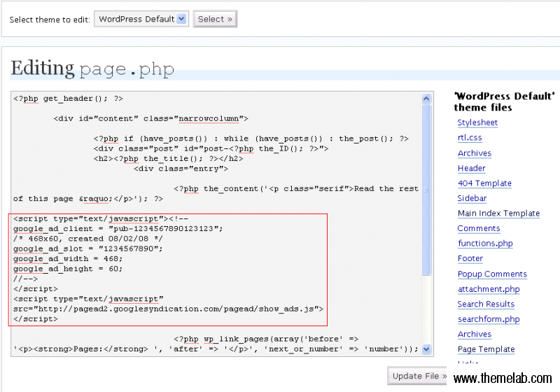The width and height of the screenshot is (560, 392).
Task: Open the Search Results file
Action: coord(486,304)
